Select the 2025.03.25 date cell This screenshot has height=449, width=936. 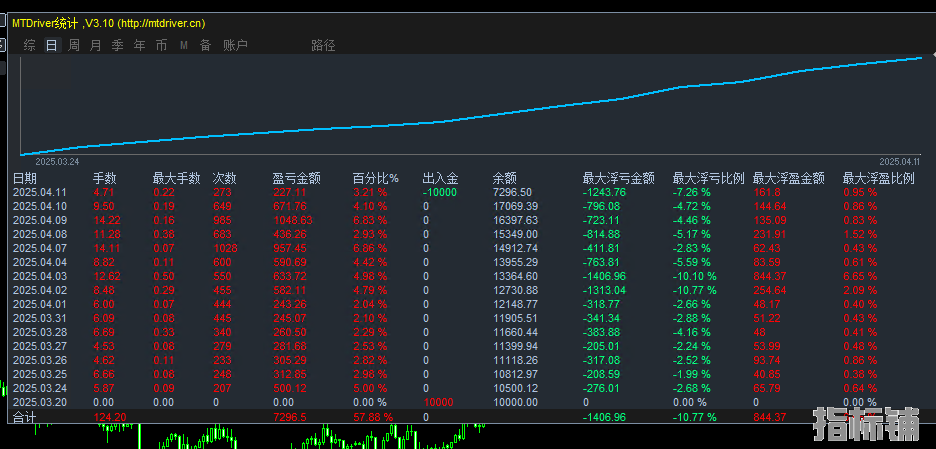[39, 374]
